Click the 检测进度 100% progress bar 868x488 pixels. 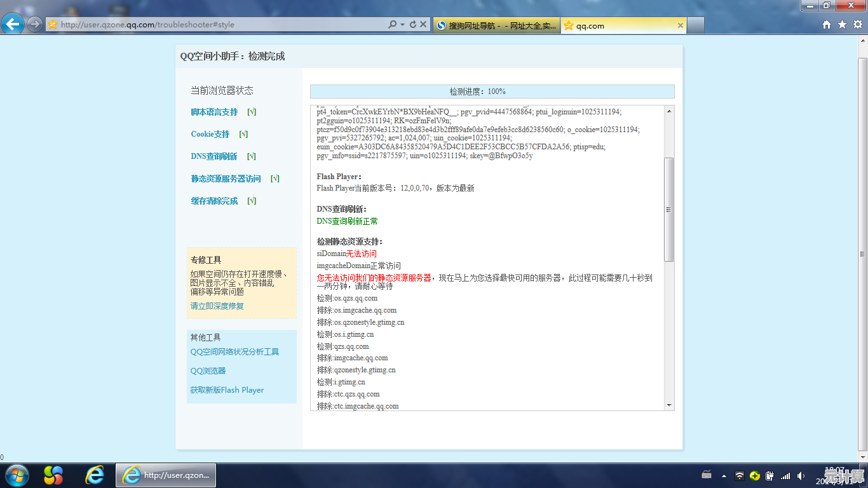[492, 91]
